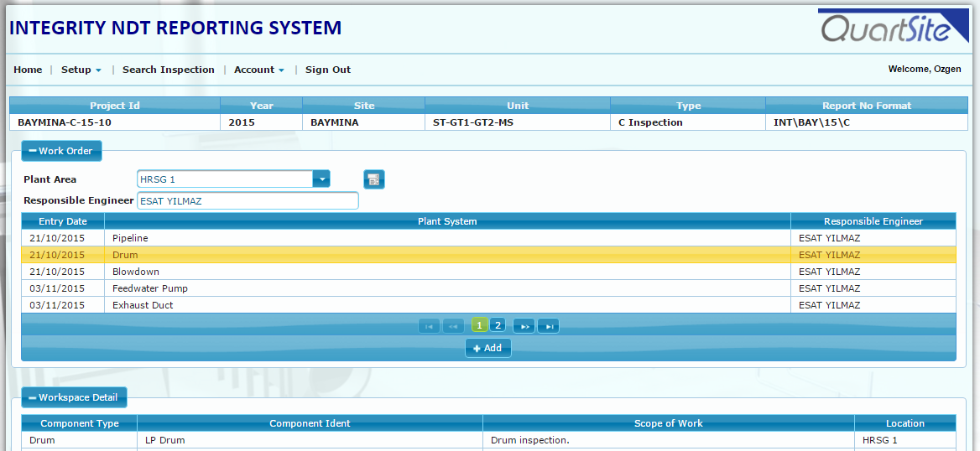The width and height of the screenshot is (980, 451).
Task: Go to first page of work orders
Action: click(429, 325)
